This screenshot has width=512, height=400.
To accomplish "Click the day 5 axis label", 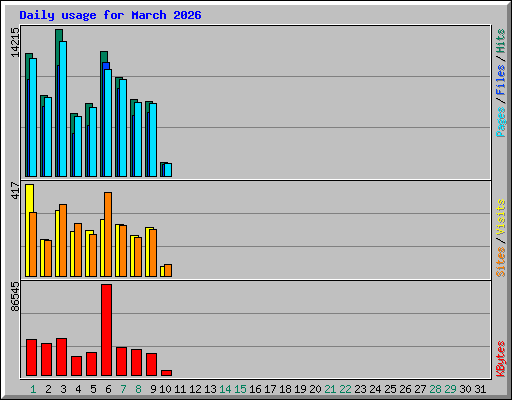I will click(x=93, y=389).
